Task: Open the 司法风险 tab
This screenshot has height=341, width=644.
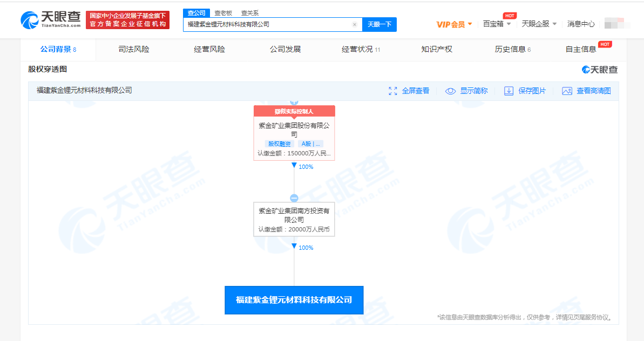Action: 134,49
